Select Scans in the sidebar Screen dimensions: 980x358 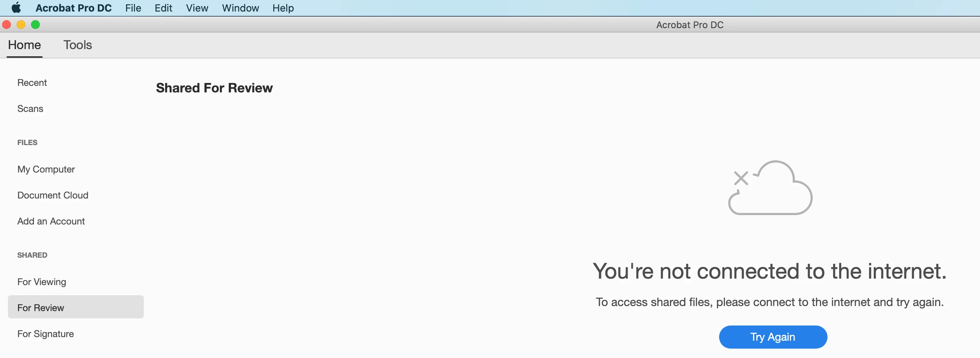[x=30, y=109]
